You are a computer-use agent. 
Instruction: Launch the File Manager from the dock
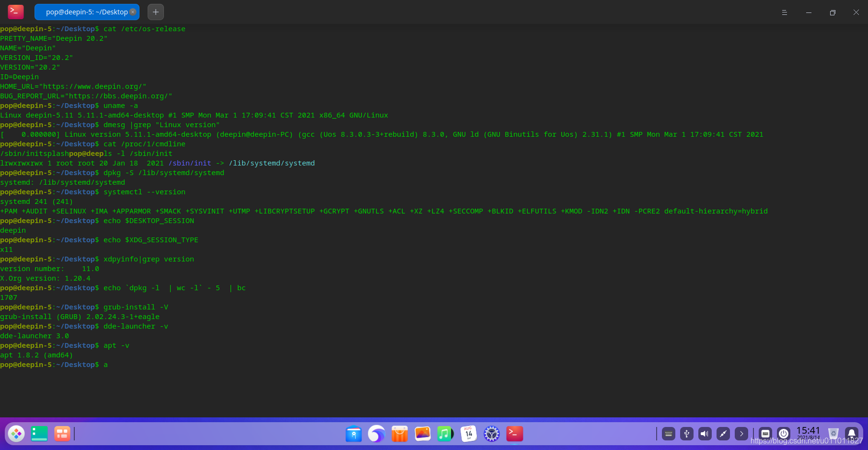(x=354, y=434)
